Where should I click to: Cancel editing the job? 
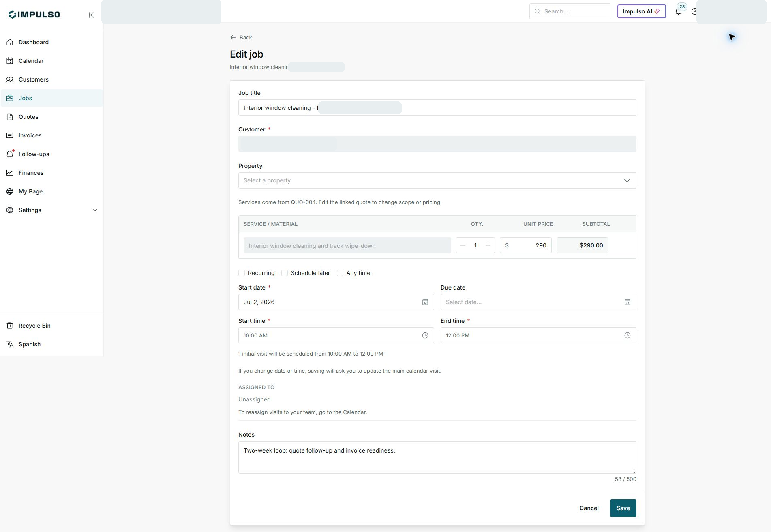[x=589, y=508]
